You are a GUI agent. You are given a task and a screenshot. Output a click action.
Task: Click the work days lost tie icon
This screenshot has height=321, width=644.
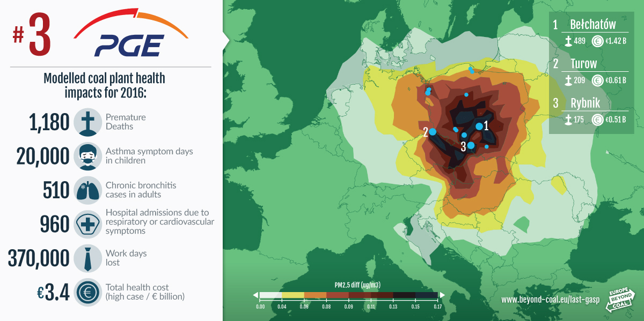pos(87,258)
